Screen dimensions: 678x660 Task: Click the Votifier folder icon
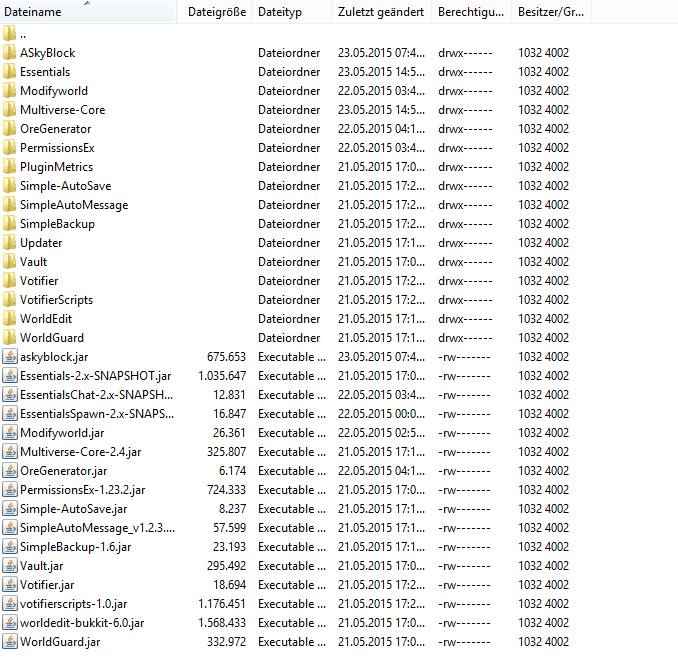(10, 281)
